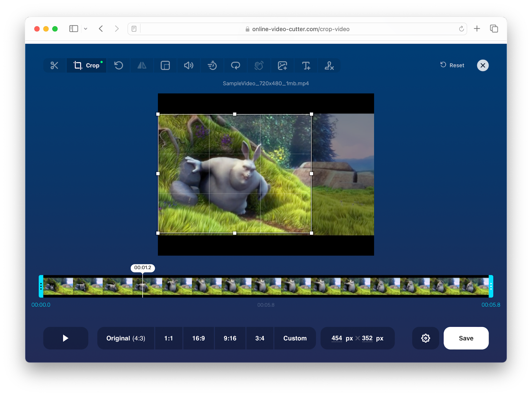Open the Stabilize video tool
The image size is (532, 396).
259,66
